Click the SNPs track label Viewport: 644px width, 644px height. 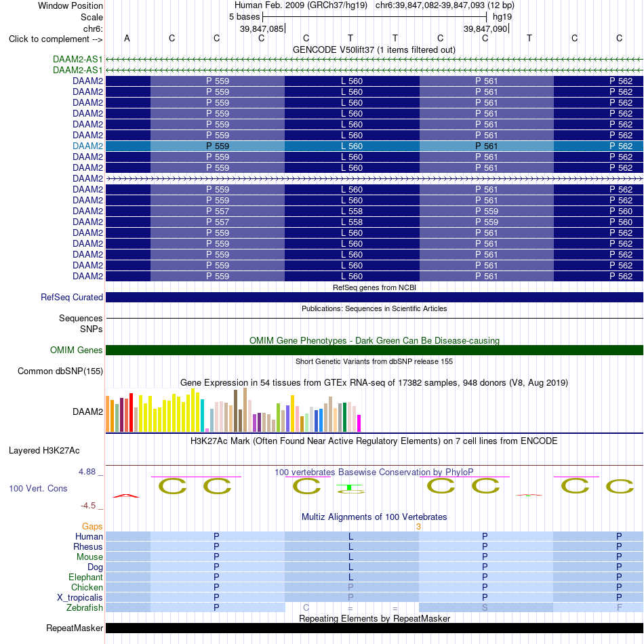coord(92,329)
